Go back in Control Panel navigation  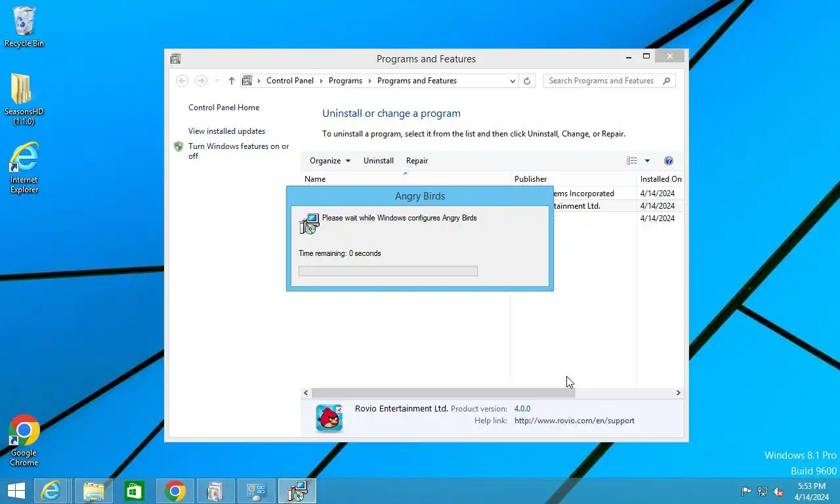(182, 81)
